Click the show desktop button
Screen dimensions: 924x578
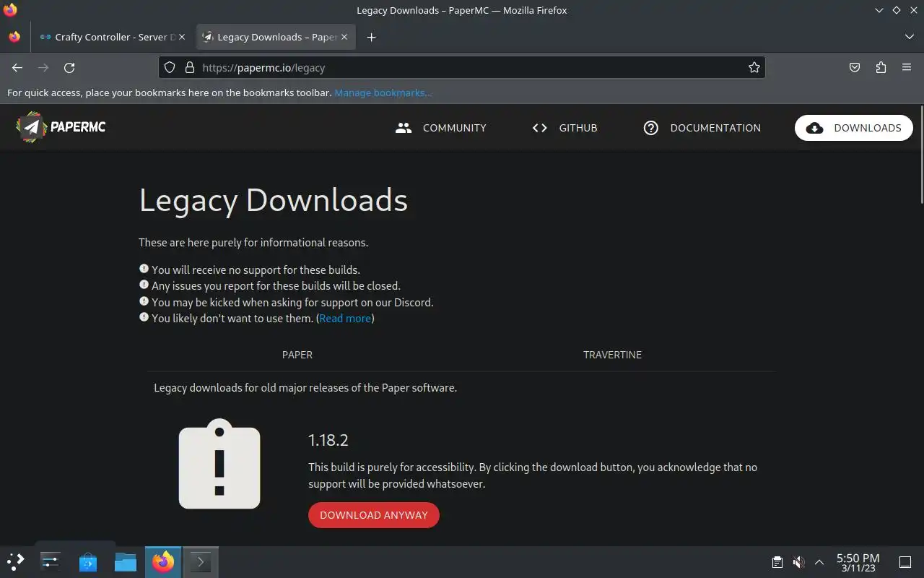tap(905, 561)
